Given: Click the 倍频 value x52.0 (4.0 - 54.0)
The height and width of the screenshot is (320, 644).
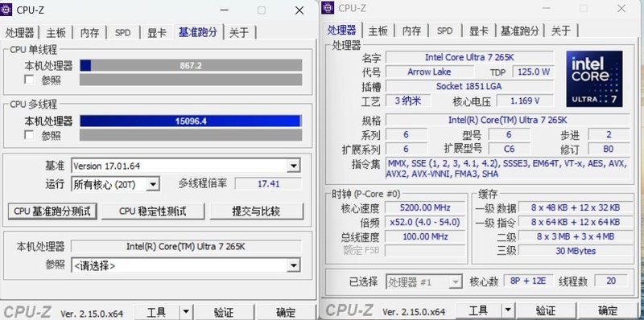Looking at the screenshot, I should click(x=425, y=223).
